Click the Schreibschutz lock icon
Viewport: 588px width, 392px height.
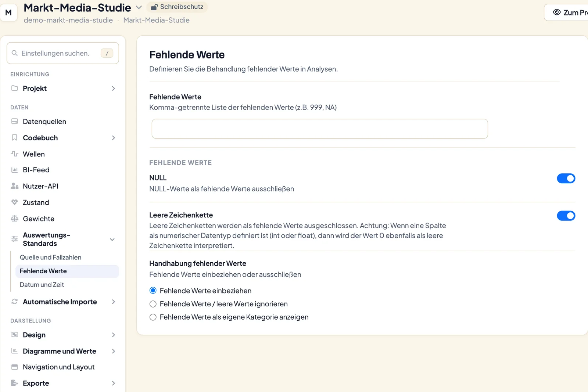point(154,7)
